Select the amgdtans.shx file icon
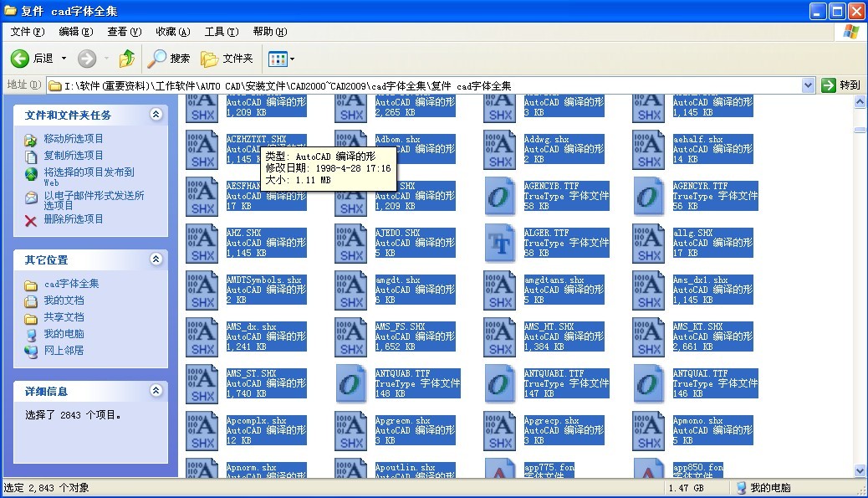This screenshot has width=868, height=498. tap(499, 290)
